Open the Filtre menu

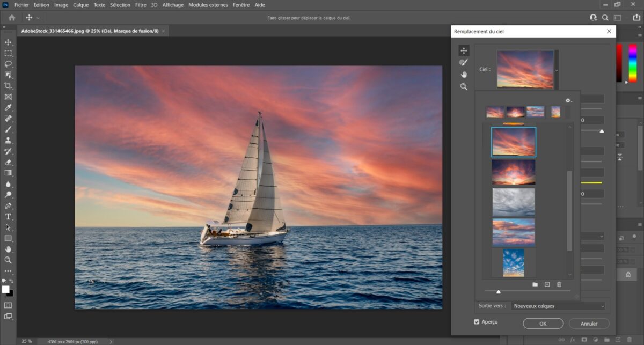[140, 5]
